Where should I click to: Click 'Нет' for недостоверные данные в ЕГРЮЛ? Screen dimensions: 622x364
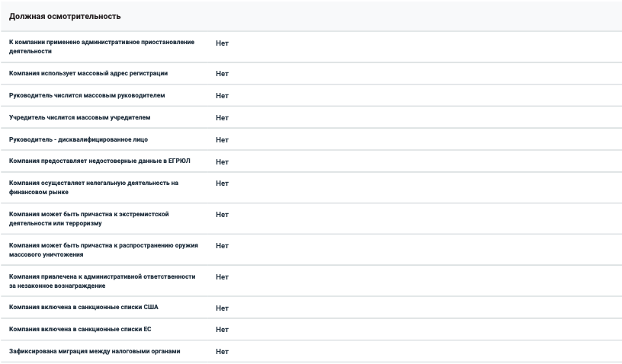(x=222, y=162)
